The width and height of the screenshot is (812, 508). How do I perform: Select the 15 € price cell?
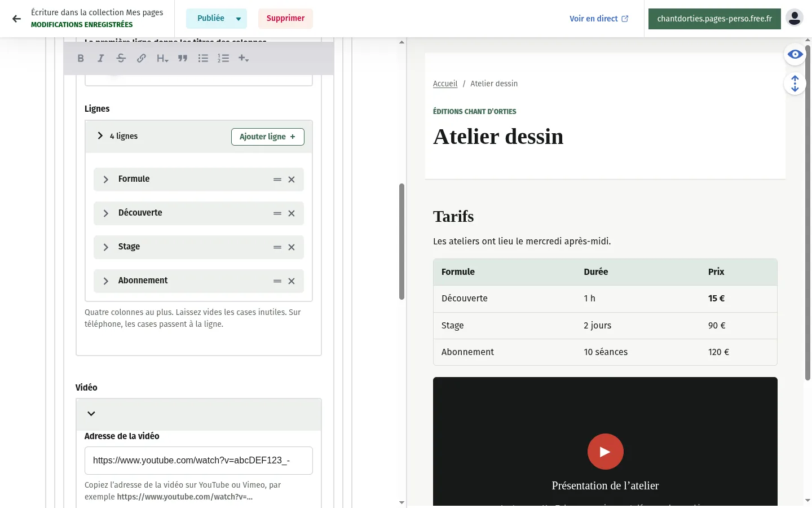pos(716,299)
